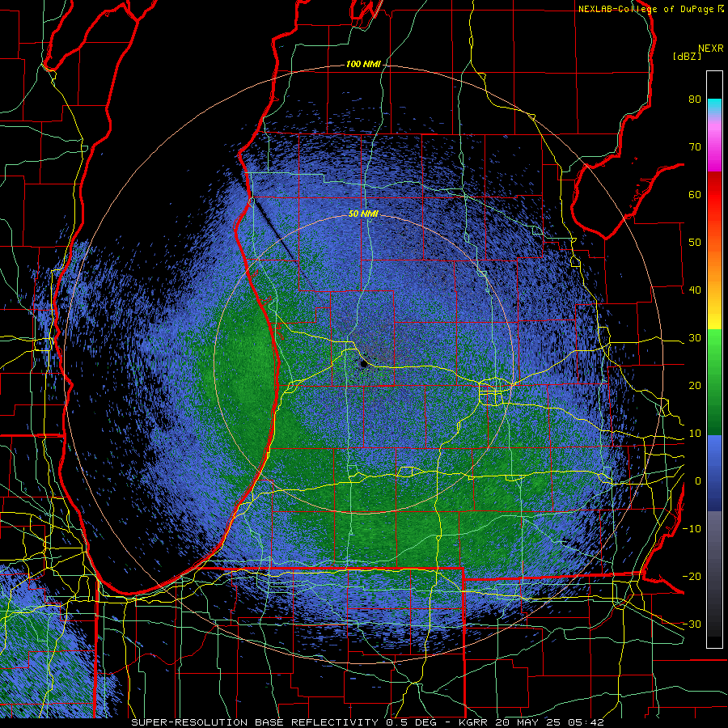Click the KGRR radar site center dot
The image size is (728, 728).
pyautogui.click(x=364, y=363)
